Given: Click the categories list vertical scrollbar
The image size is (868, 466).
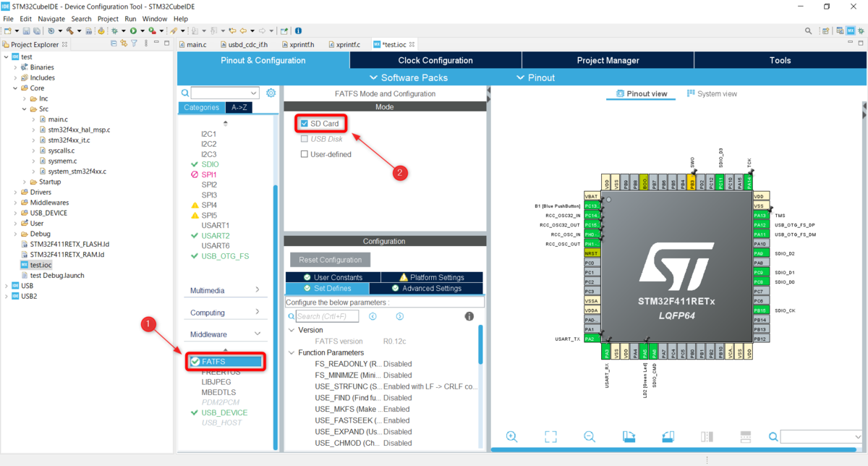Looking at the screenshot, I should point(275,317).
